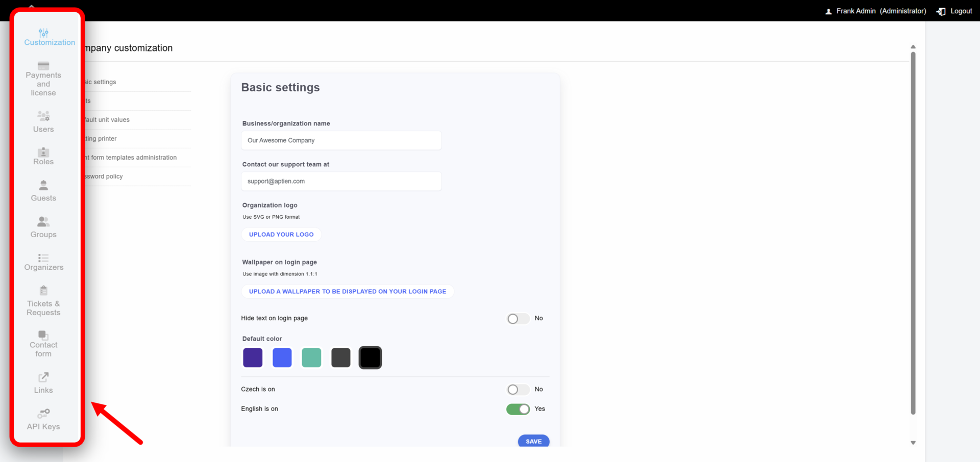Screen dimensions: 980x462
Task: Select the black default color swatch
Action: tap(370, 357)
